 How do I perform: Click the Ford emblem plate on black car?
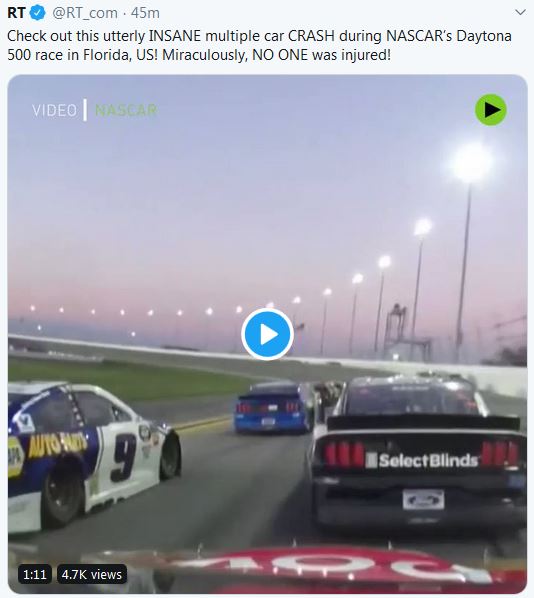(423, 500)
